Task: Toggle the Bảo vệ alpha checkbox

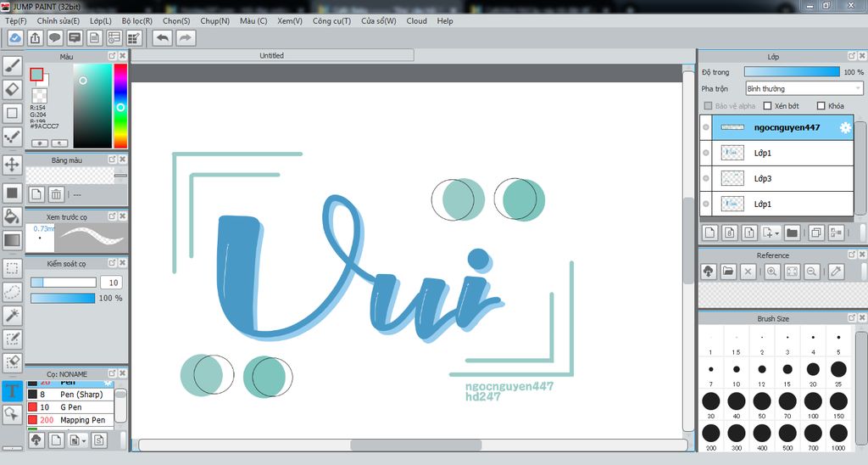Action: click(708, 106)
